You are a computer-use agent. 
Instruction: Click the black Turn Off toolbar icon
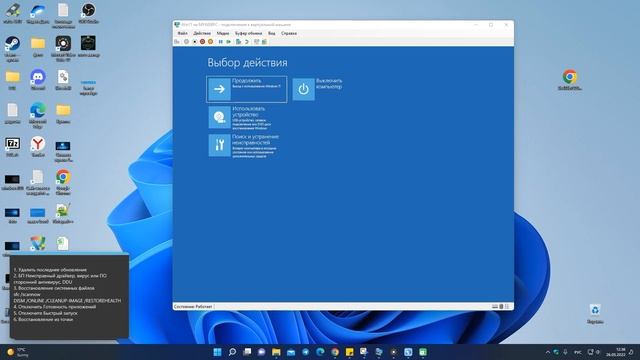pos(195,42)
